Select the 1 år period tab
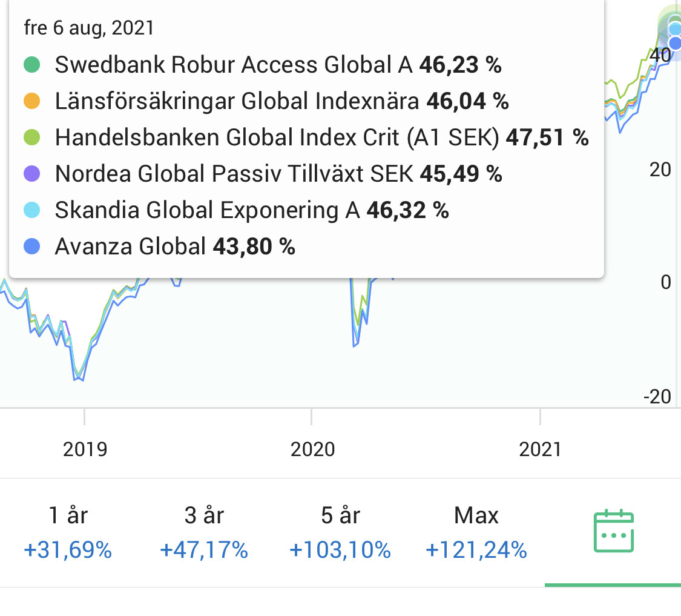 point(68,532)
